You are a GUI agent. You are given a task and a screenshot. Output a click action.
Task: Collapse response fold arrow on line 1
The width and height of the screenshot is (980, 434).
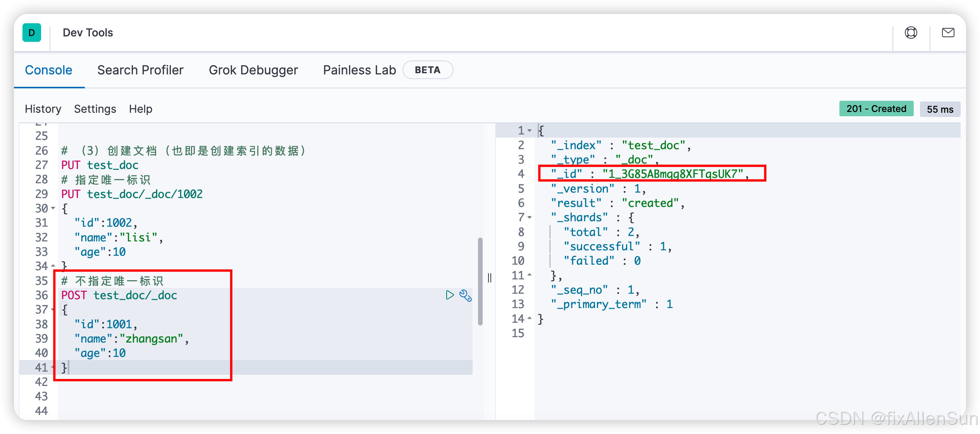pyautogui.click(x=530, y=131)
